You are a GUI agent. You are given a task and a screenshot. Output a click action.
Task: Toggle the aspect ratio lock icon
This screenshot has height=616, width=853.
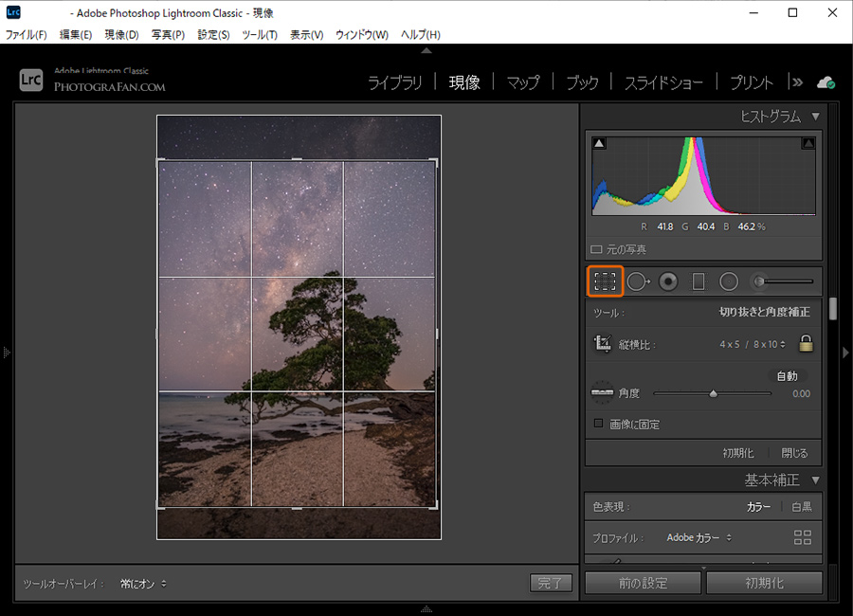[806, 343]
